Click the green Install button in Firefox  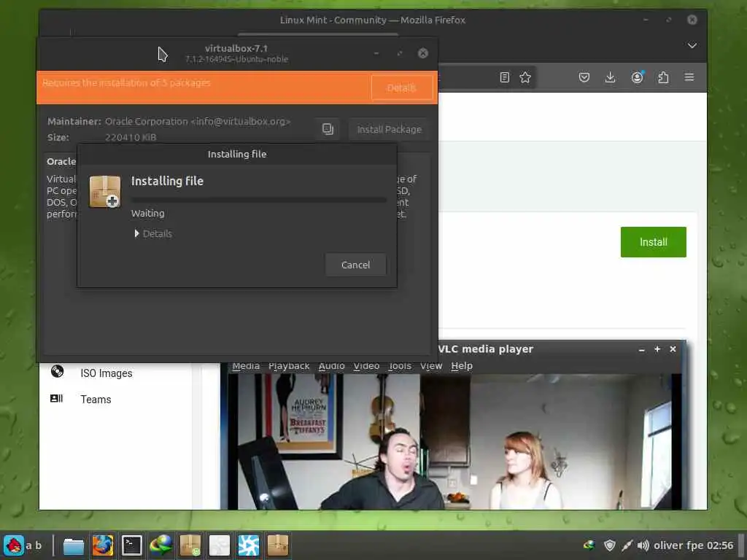point(653,242)
